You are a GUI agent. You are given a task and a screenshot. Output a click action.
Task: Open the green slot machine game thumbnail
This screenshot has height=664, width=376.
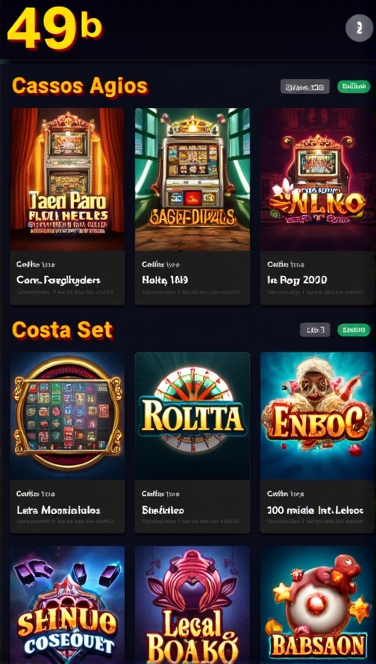[192, 179]
